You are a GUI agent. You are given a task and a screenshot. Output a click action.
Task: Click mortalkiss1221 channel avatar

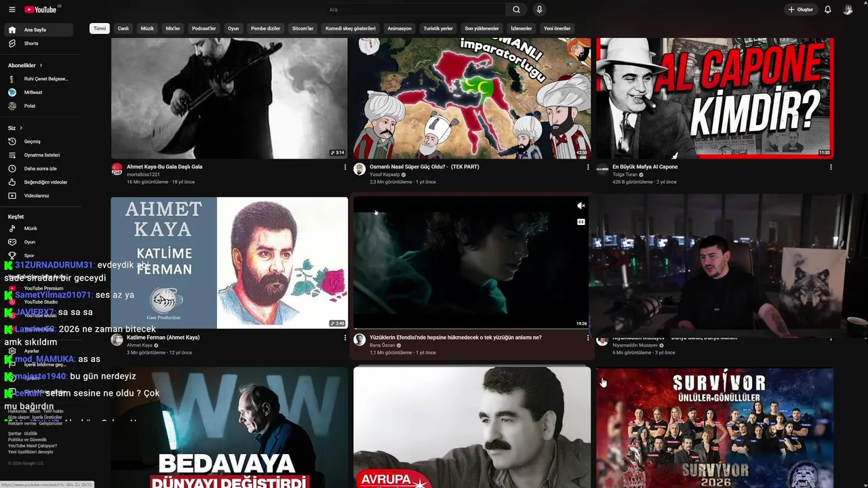[117, 169]
